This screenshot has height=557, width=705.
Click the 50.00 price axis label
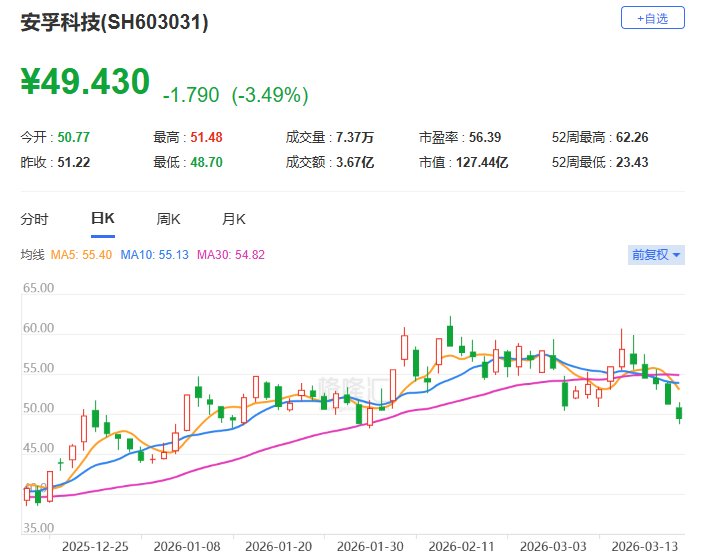[x=38, y=408]
